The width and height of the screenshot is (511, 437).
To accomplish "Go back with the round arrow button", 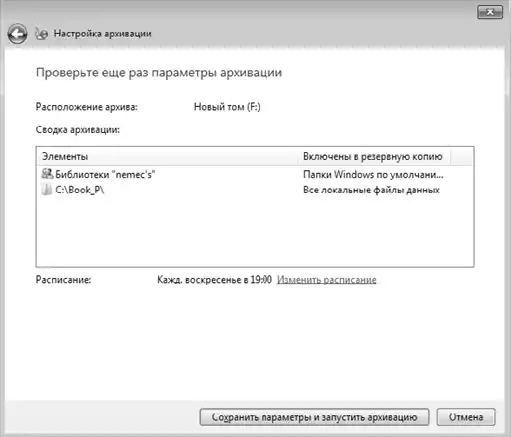I will 17,34.
